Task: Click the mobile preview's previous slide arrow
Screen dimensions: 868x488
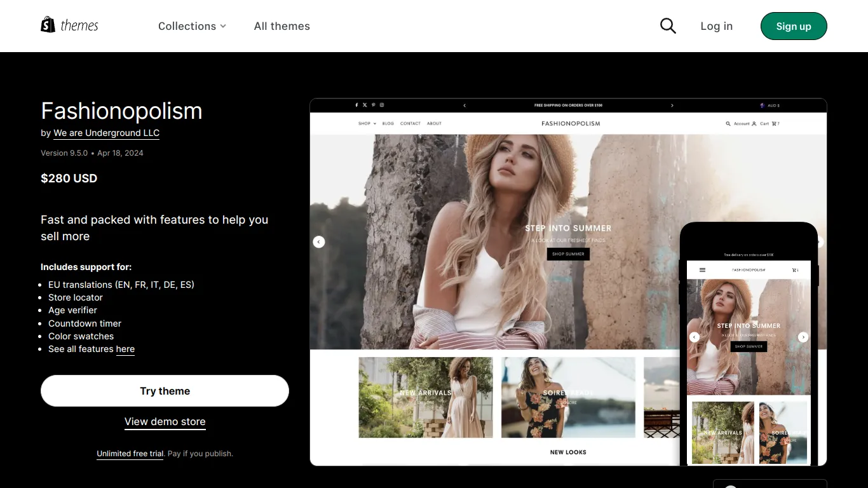Action: pyautogui.click(x=695, y=337)
